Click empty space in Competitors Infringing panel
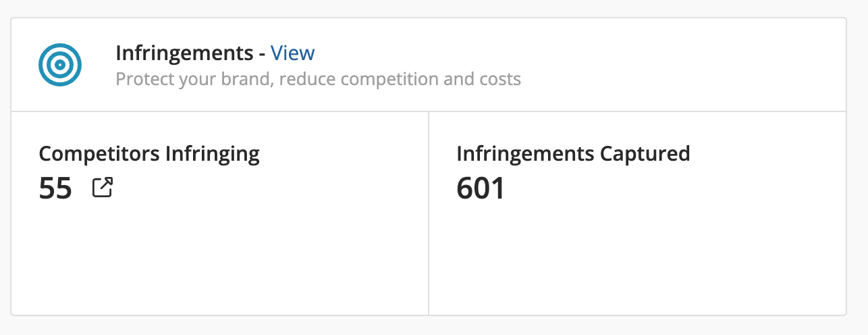The height and width of the screenshot is (335, 868). click(x=219, y=263)
